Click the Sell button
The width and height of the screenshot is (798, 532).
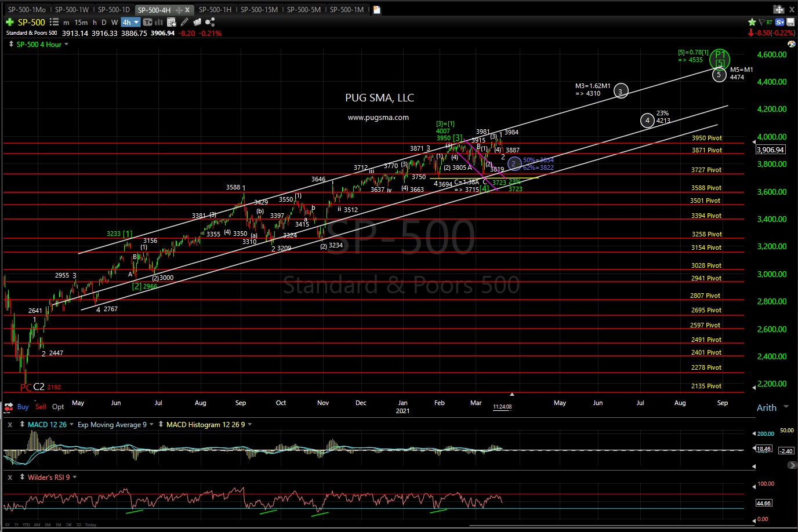(41, 407)
